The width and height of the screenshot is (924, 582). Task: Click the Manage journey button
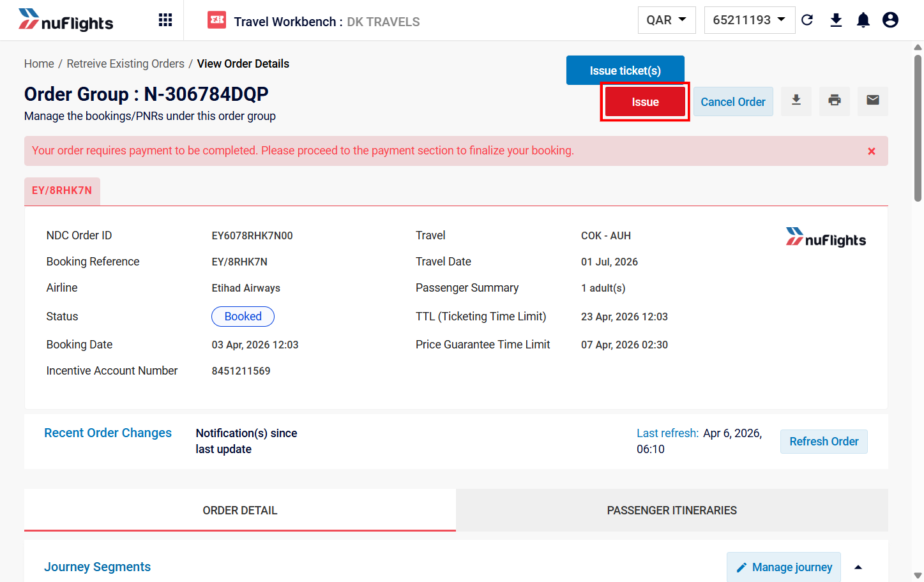[x=784, y=567]
